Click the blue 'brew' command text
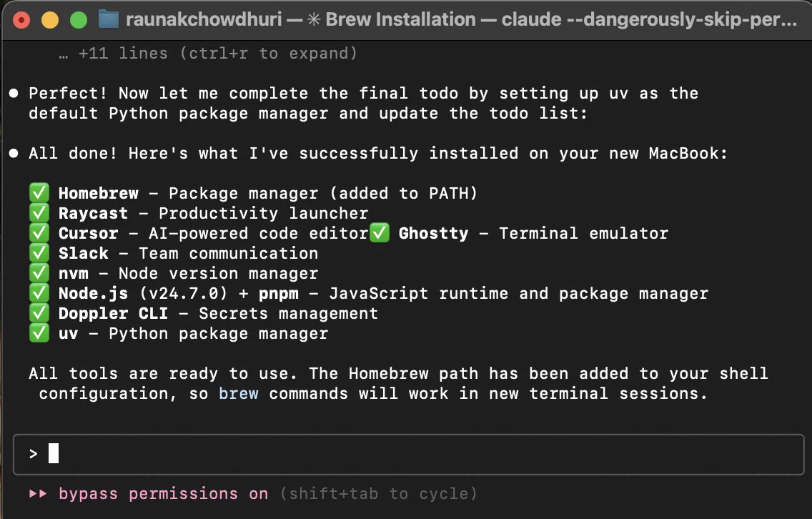 [x=238, y=393]
